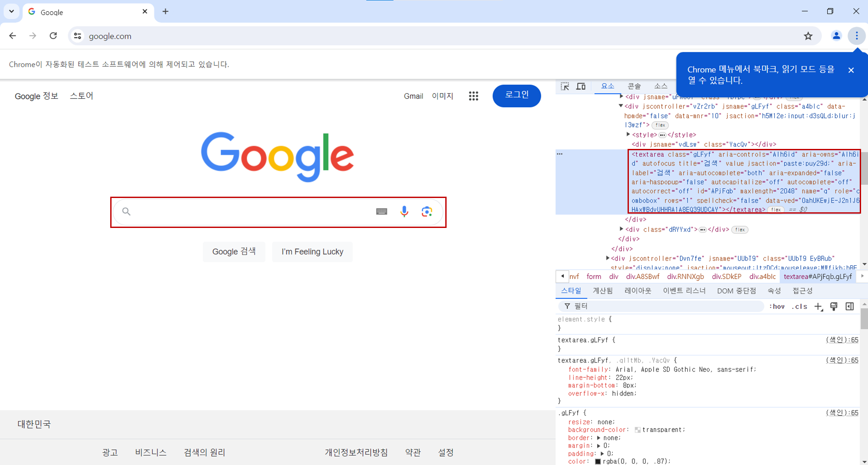Open the site information icon in address bar

[x=78, y=36]
